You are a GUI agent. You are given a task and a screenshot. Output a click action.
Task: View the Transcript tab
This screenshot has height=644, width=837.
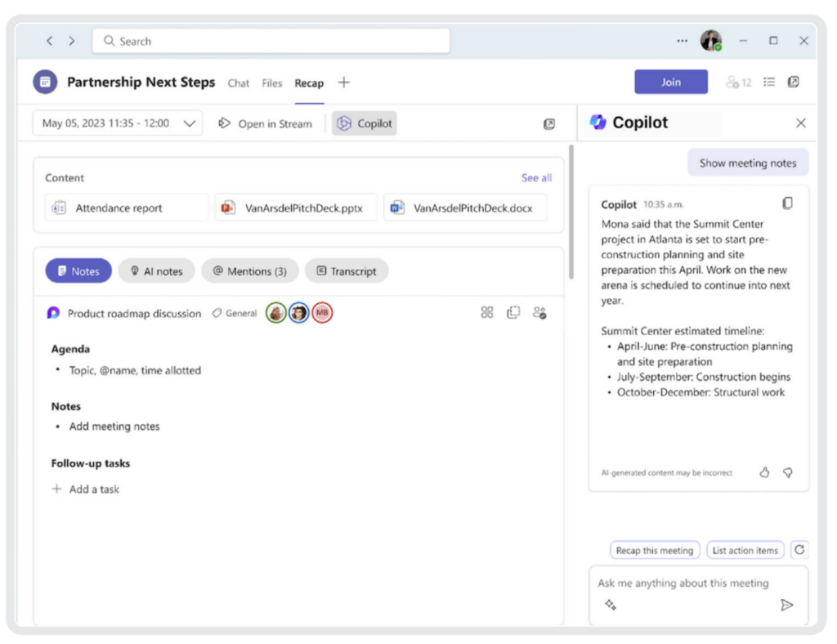click(x=347, y=271)
